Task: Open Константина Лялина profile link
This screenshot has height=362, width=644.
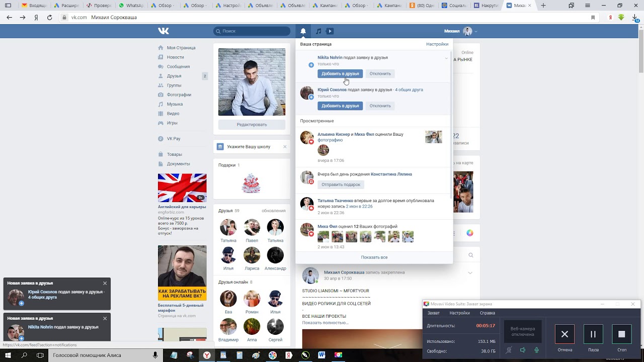Action: coord(391,174)
